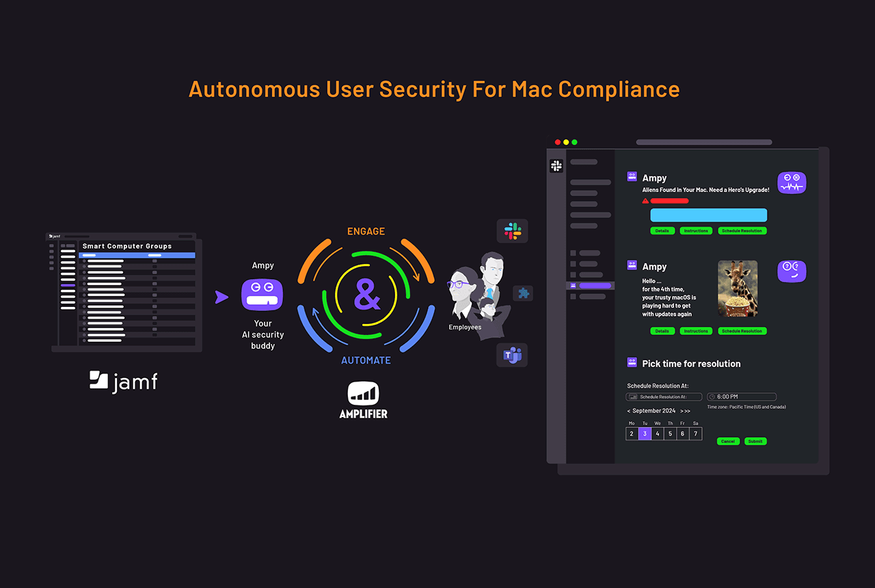This screenshot has width=875, height=588.
Task: Select blue highlighted header row in jamf table
Action: [x=137, y=255]
